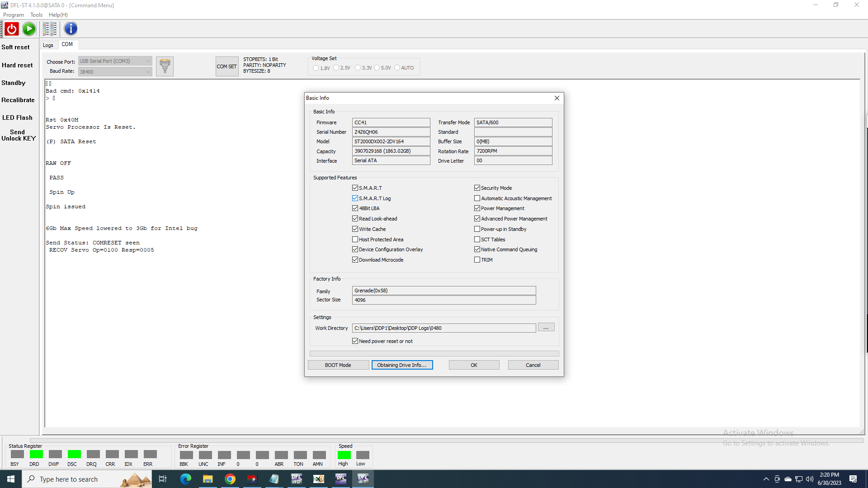The width and height of the screenshot is (868, 488).
Task: Click the Low speed indicator
Action: coord(363,455)
